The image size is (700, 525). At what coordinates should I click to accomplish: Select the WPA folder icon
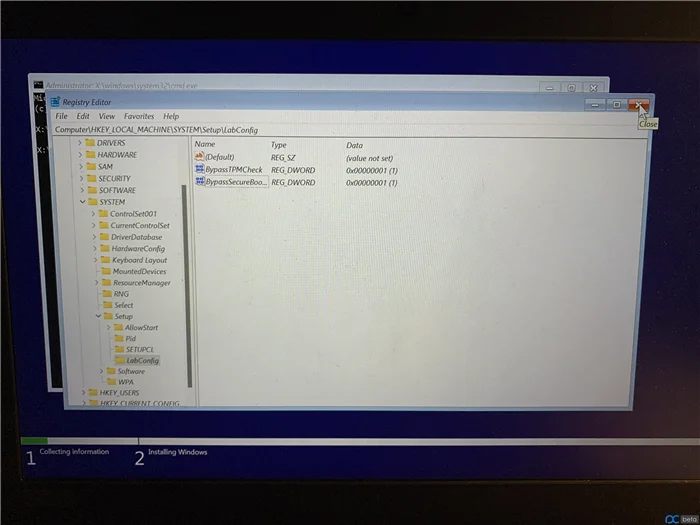click(112, 382)
